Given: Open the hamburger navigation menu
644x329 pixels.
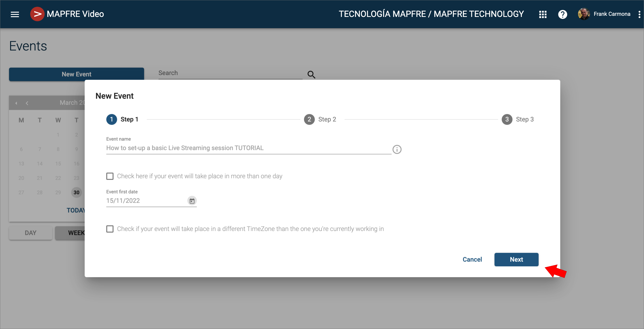Looking at the screenshot, I should click(x=15, y=14).
